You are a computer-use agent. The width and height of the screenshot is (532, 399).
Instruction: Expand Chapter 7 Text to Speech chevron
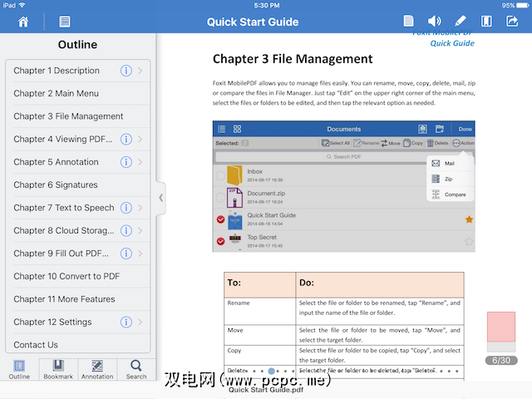point(140,208)
